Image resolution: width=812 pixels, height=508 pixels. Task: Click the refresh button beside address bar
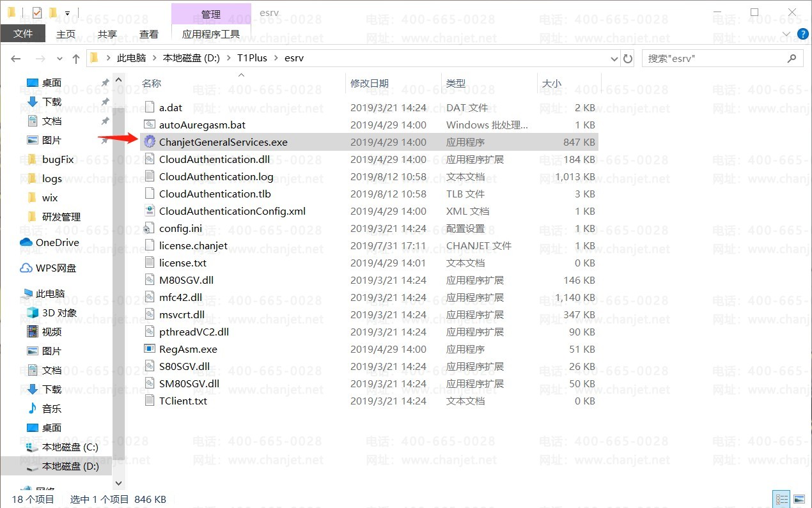click(628, 58)
